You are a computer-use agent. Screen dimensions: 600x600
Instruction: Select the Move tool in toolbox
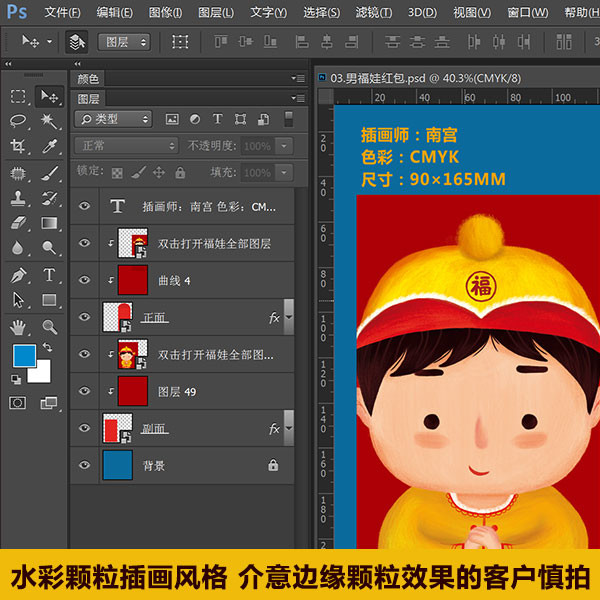[49, 96]
